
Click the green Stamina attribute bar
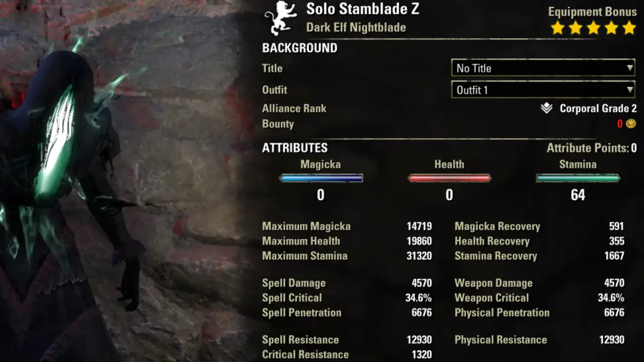point(578,178)
